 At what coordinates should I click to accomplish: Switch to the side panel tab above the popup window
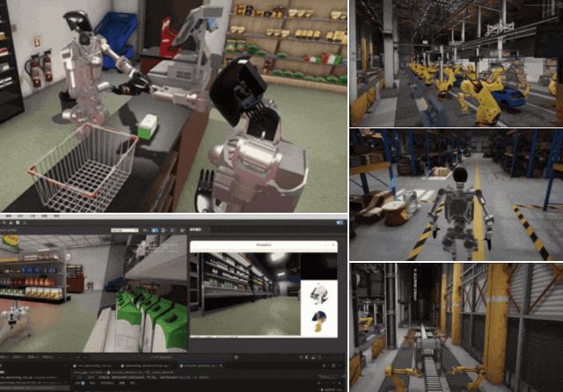pyautogui.click(x=195, y=229)
